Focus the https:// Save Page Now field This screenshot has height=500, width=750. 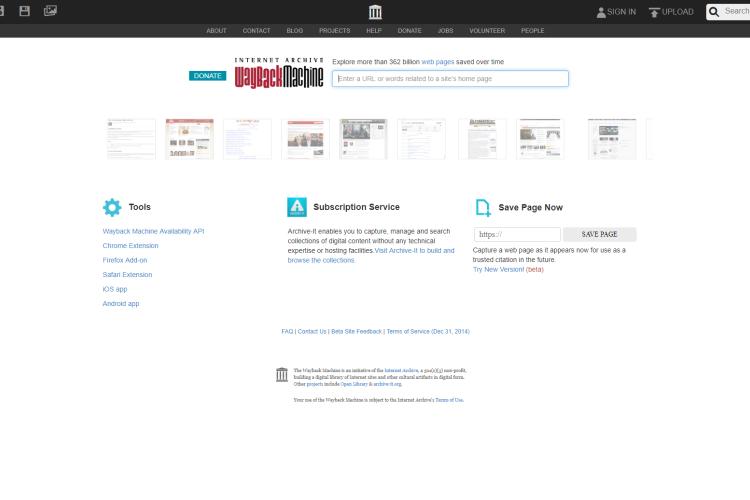(517, 234)
